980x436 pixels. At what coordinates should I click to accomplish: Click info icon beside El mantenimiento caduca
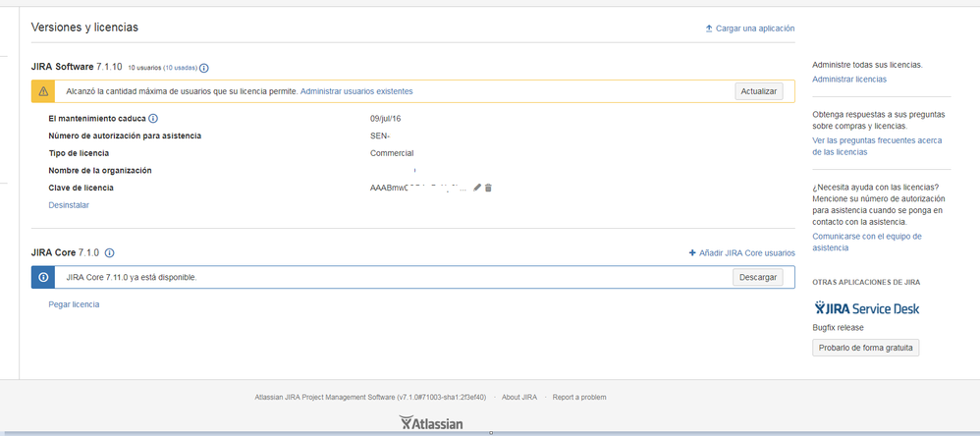coord(153,118)
